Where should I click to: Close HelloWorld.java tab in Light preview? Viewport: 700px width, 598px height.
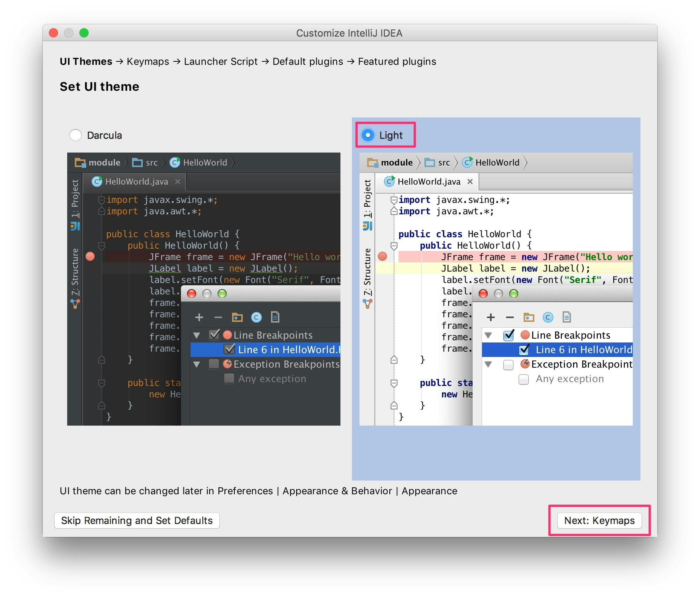point(470,182)
